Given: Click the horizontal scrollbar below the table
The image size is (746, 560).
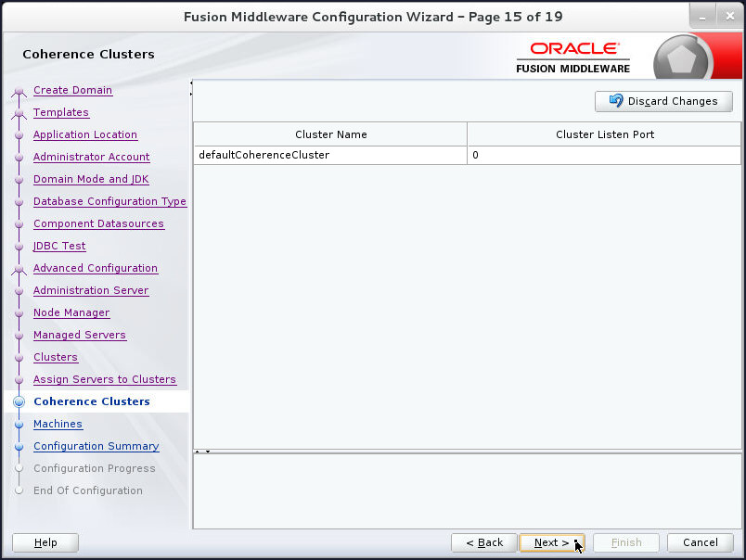Looking at the screenshot, I should pyautogui.click(x=464, y=452).
